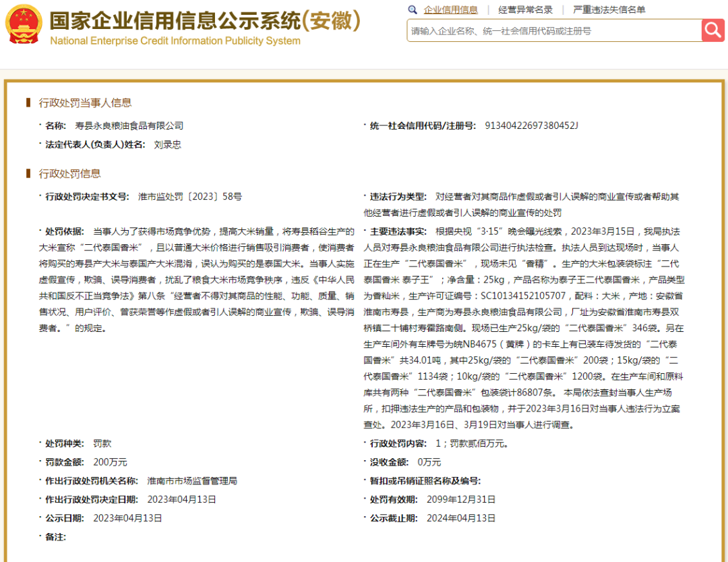This screenshot has width=728, height=562.
Task: Click the site title 国家企业信用信息公示系统(安徽)
Action: pos(205,20)
